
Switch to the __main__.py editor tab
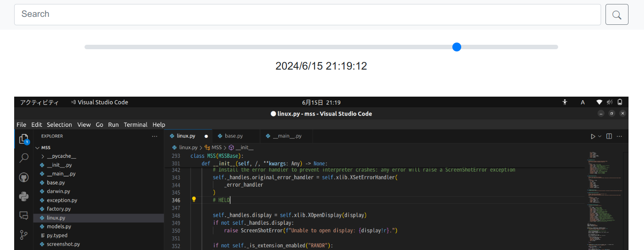pos(287,136)
